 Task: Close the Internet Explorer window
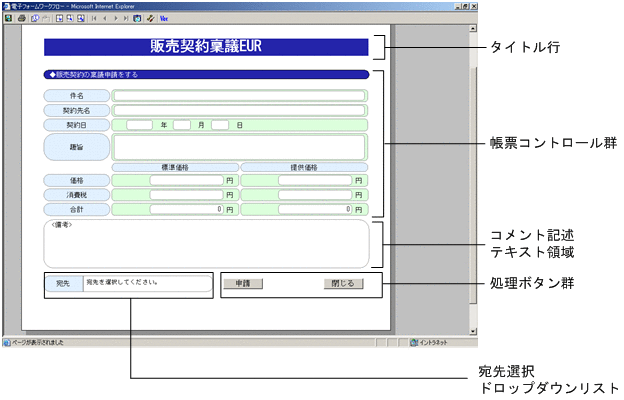[x=474, y=6]
